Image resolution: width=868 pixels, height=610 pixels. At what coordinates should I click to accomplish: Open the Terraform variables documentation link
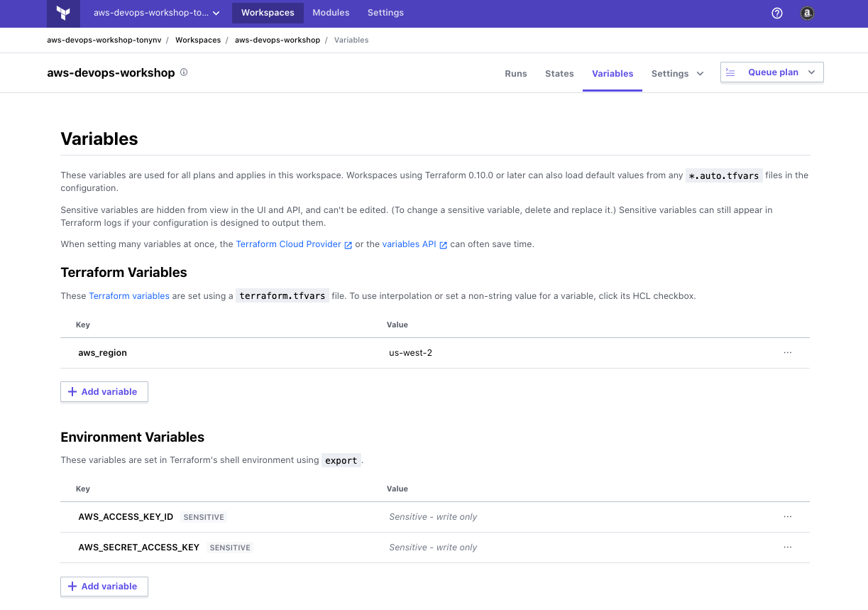coord(129,295)
